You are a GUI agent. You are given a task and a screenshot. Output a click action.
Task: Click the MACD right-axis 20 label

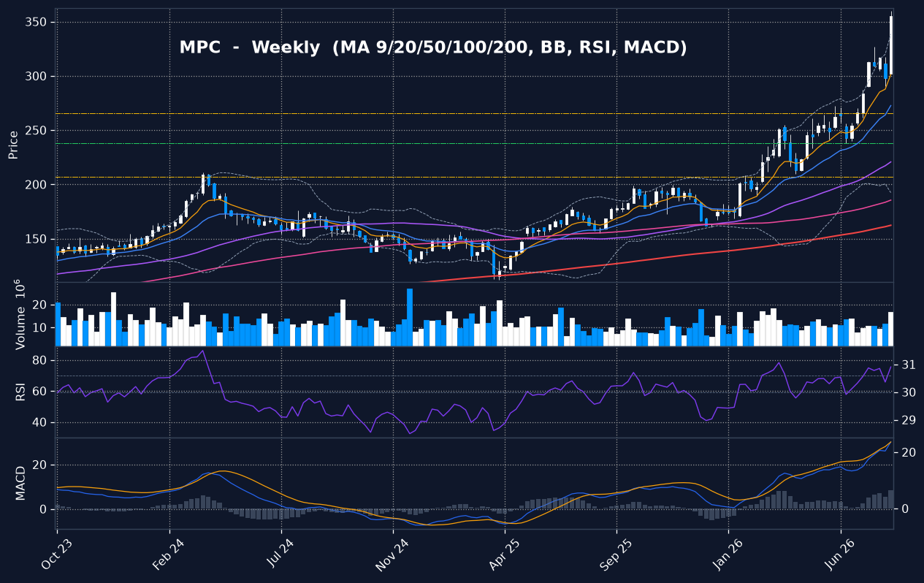[x=908, y=453]
